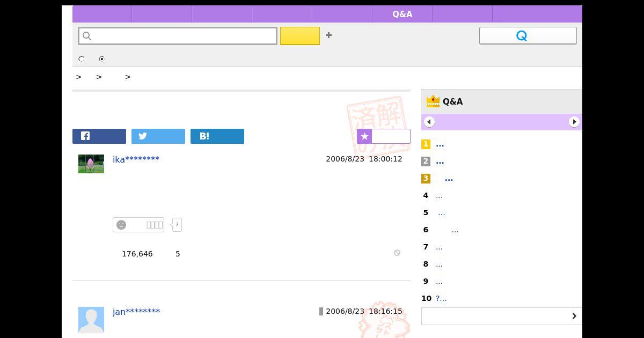This screenshot has width=644, height=338.
Task: Click the blue Q ask-question button
Action: click(528, 35)
